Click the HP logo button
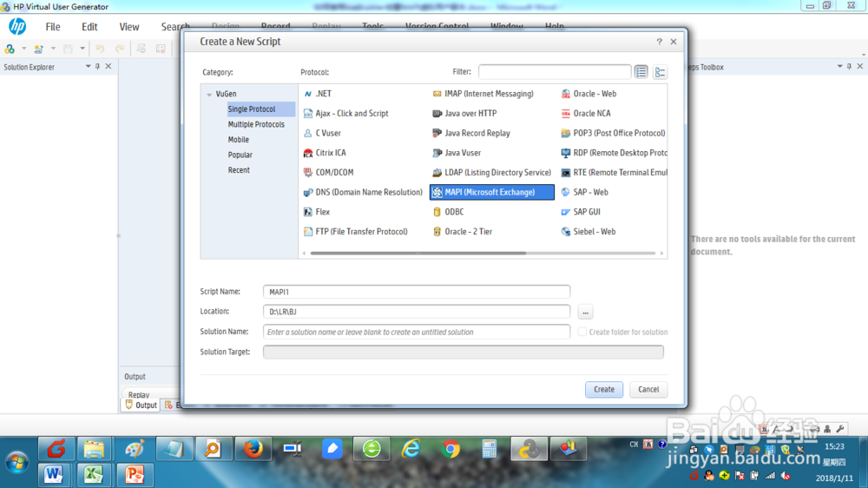Screen dimensions: 868x488 click(17, 27)
